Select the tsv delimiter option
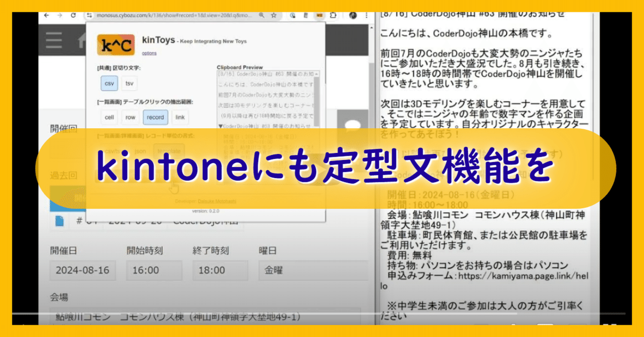This screenshot has width=644, height=337. point(129,83)
